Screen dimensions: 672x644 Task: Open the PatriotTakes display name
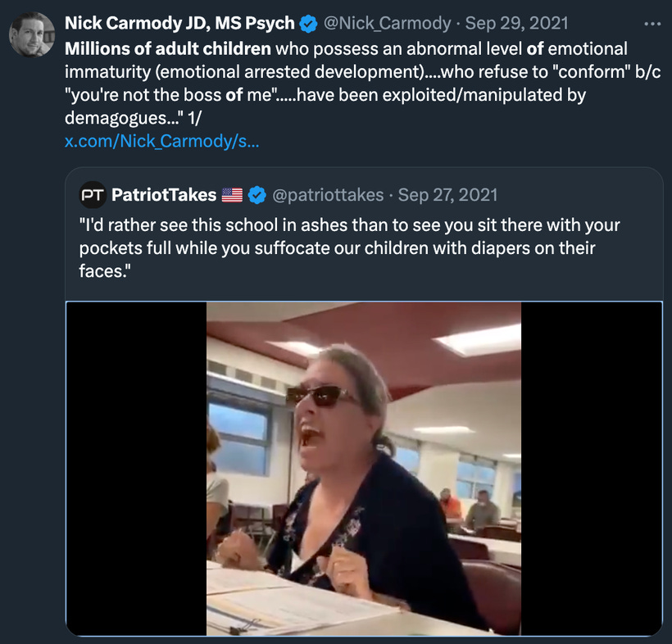tap(164, 195)
